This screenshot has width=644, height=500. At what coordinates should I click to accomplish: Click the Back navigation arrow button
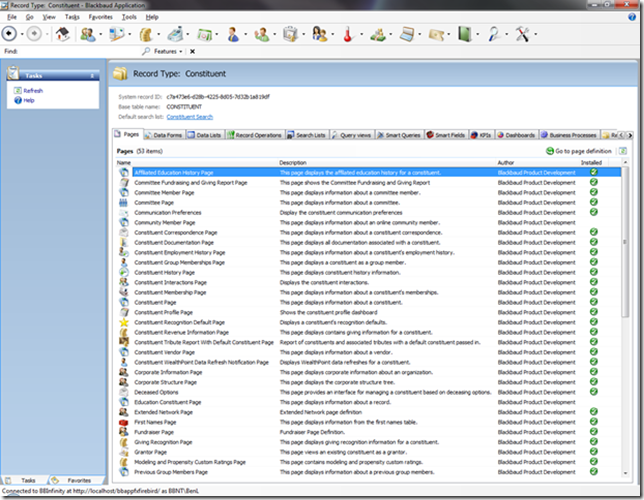[x=11, y=33]
